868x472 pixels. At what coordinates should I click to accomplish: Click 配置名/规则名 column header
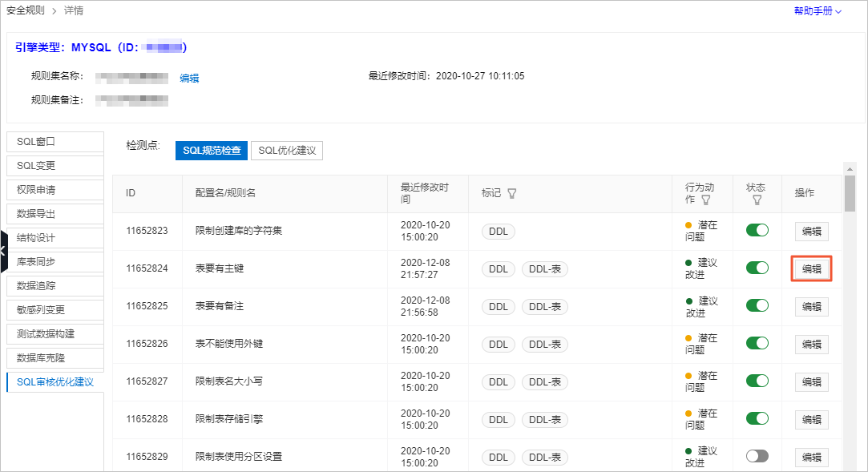coord(225,193)
